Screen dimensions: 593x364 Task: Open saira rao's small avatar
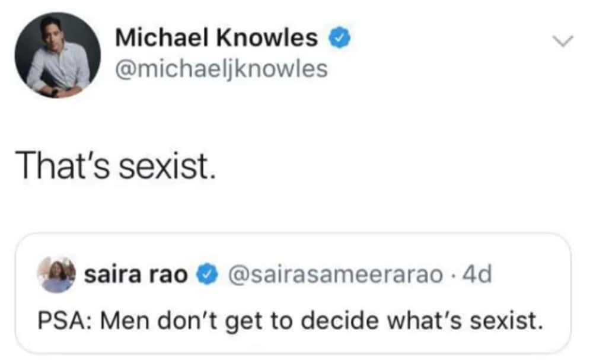pyautogui.click(x=57, y=274)
